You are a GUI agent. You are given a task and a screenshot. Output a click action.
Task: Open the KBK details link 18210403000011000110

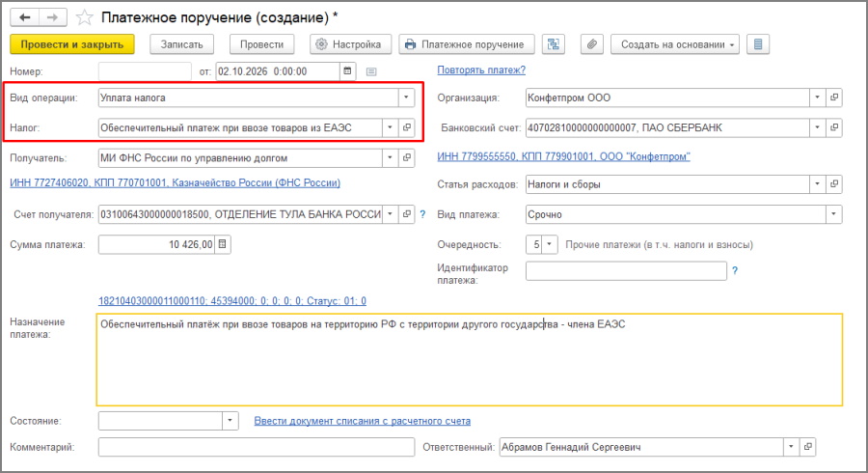click(x=231, y=301)
